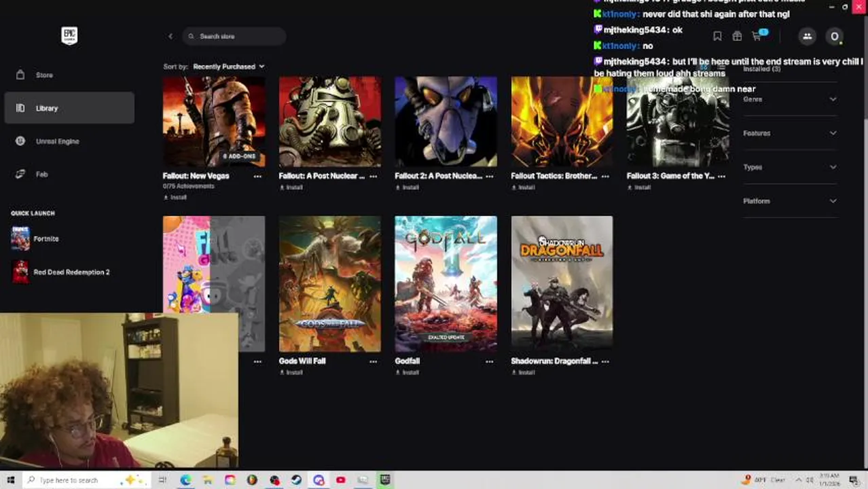Expand the Genre filter
Image resolution: width=868 pixels, height=489 pixels.
click(790, 99)
